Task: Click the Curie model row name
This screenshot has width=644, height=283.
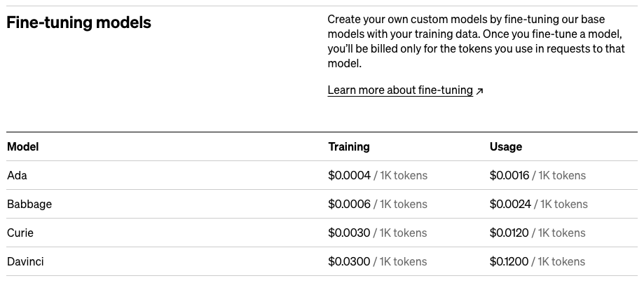Action: 20,233
